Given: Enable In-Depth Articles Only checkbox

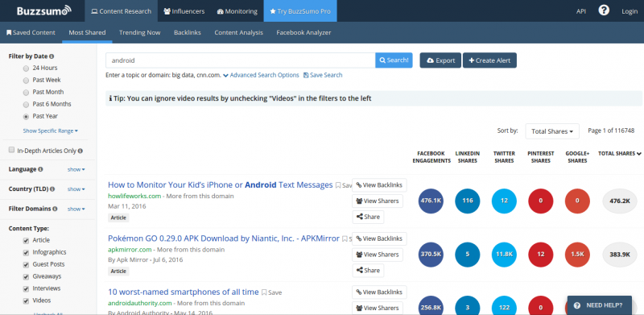Looking at the screenshot, I should pos(11,150).
